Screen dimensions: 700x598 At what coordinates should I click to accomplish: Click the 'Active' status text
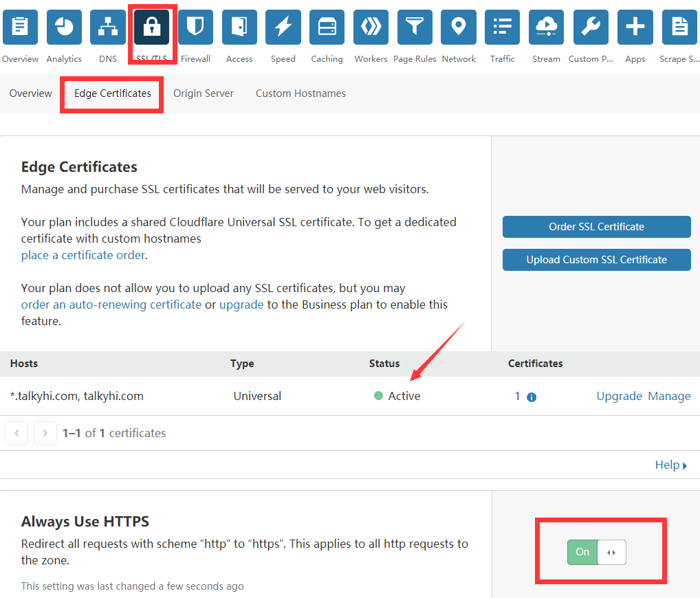[x=404, y=397]
